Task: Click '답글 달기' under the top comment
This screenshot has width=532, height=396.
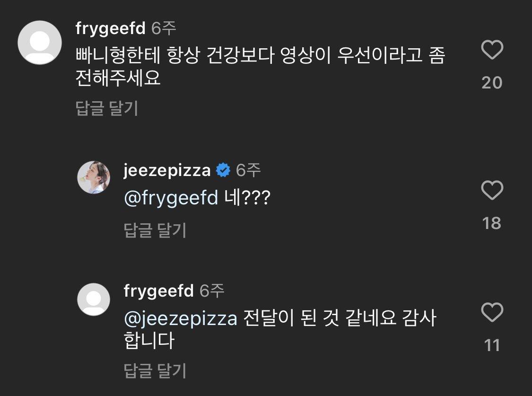Action: click(x=107, y=108)
